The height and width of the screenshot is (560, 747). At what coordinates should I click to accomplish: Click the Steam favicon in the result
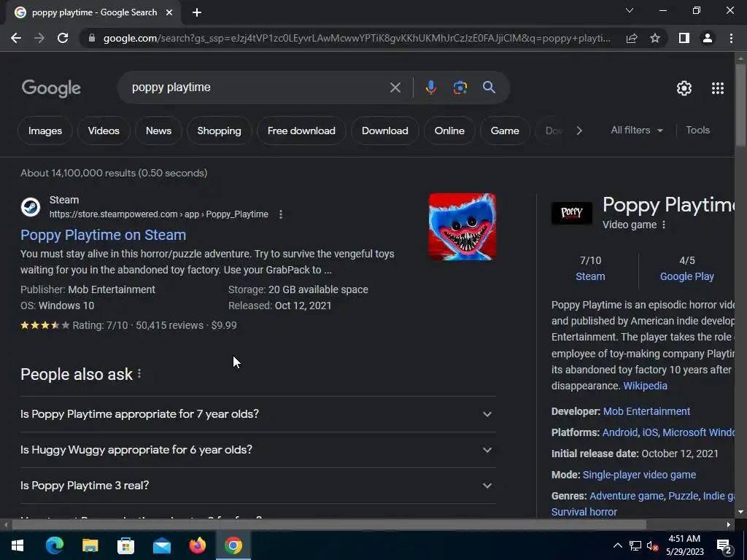click(x=31, y=207)
